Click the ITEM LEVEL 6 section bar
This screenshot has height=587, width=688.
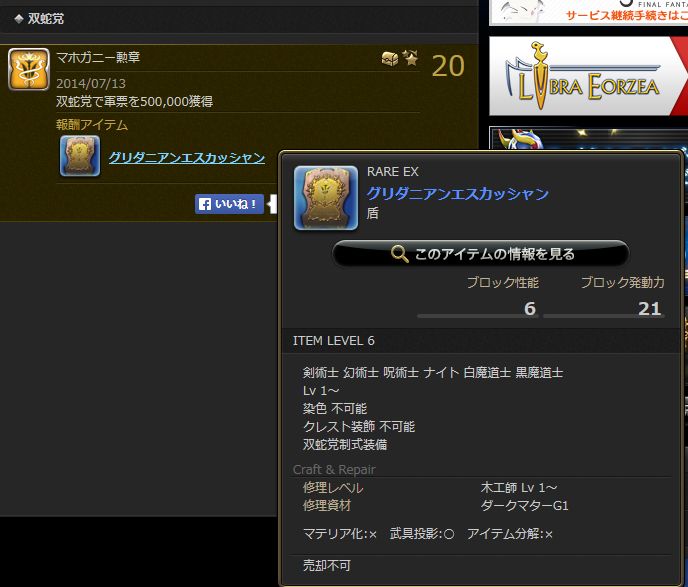481,341
